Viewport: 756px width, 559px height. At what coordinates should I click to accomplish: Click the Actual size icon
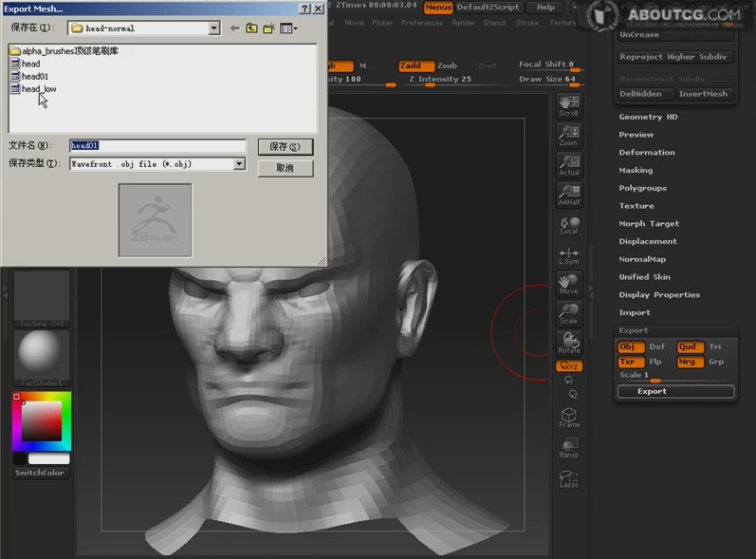(x=569, y=165)
